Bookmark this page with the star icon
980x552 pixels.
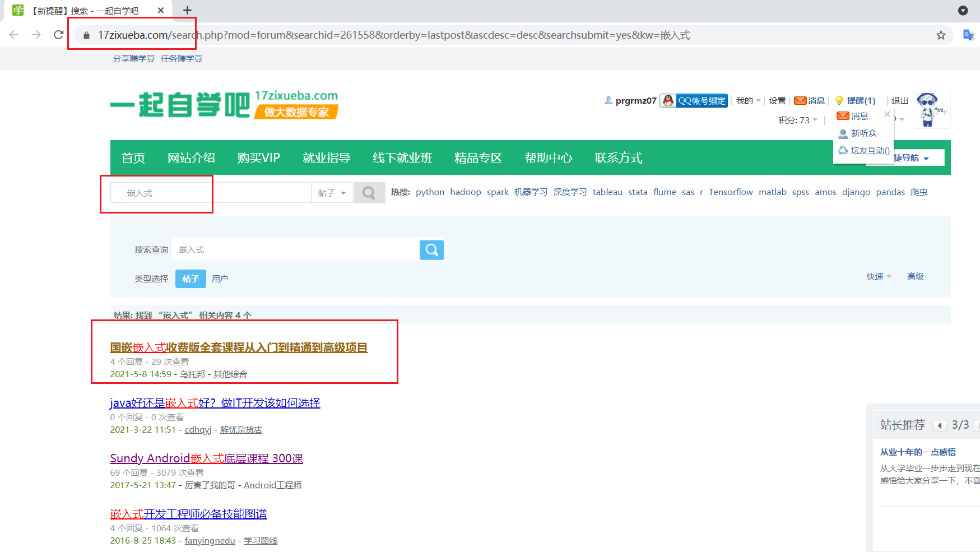tap(941, 35)
